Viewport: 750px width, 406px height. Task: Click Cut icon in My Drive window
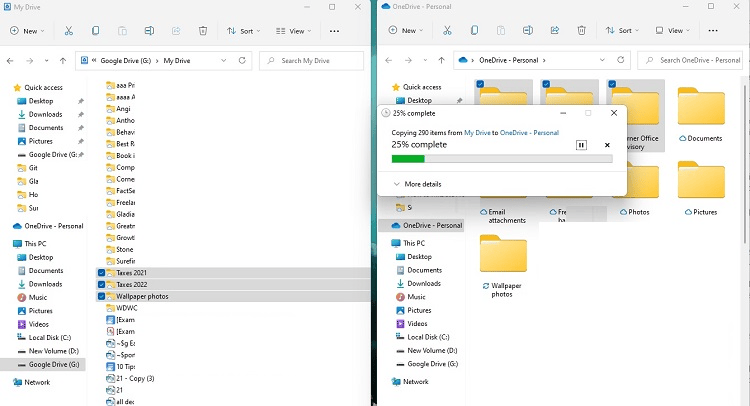pos(68,31)
